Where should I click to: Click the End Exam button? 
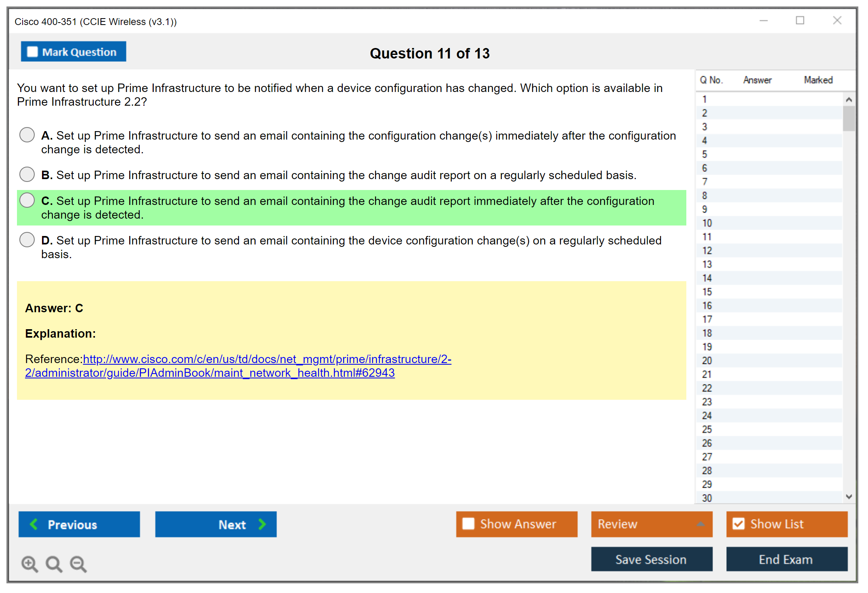click(786, 559)
